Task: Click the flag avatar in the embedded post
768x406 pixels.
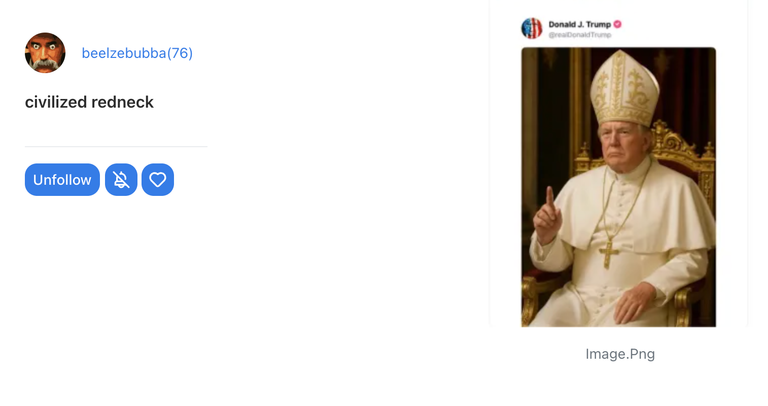Action: pyautogui.click(x=532, y=28)
